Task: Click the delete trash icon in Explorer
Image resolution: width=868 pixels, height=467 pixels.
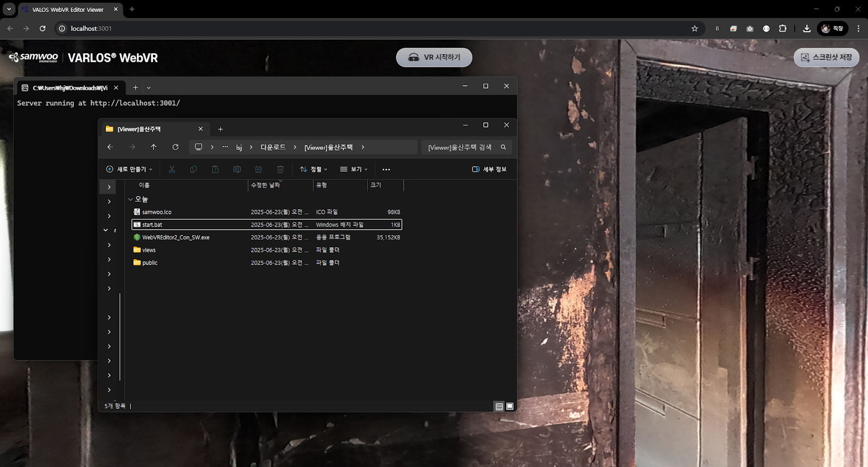Action: 280,169
